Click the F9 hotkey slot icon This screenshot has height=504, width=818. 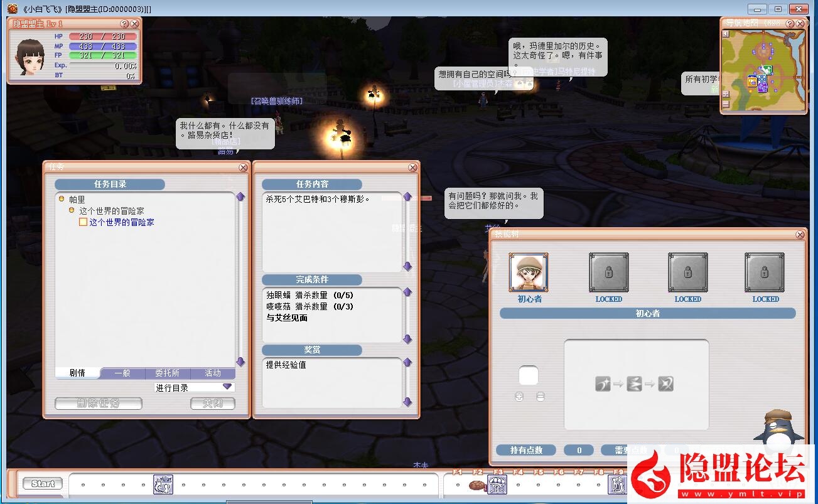click(x=616, y=485)
